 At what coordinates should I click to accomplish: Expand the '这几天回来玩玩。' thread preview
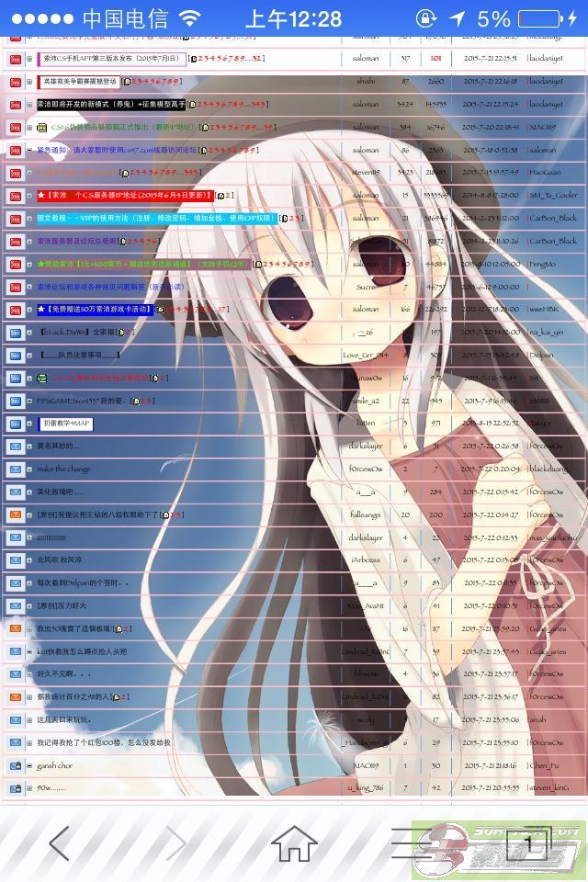pyautogui.click(x=29, y=719)
